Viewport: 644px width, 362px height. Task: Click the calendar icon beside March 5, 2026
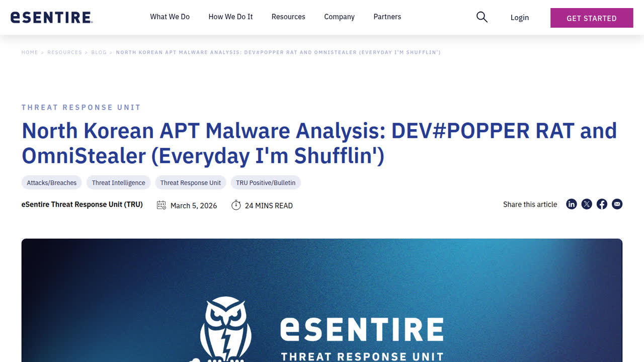(x=161, y=205)
